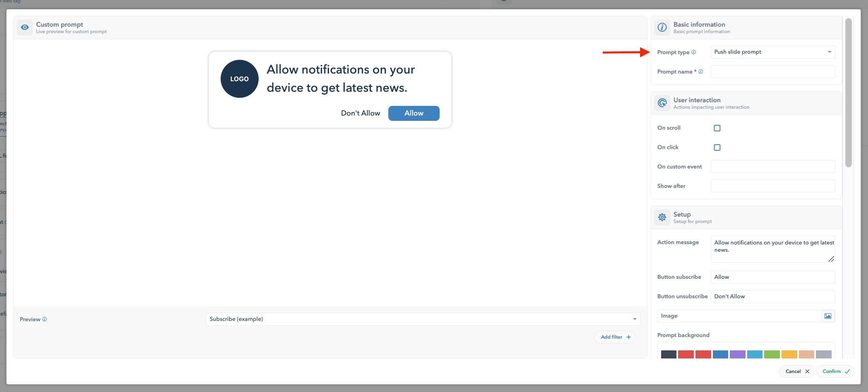Click the Image path input field
868x392 pixels.
(739, 316)
